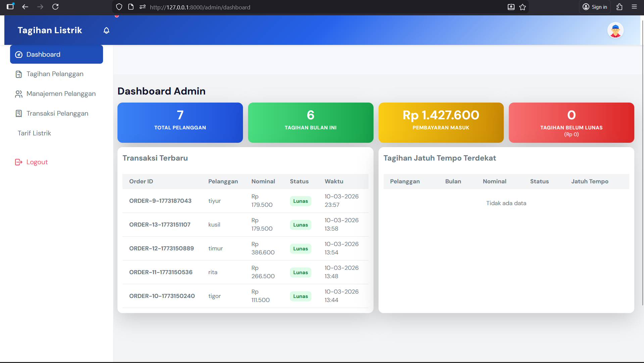Click order ID ORDER-10-1773150240

click(x=162, y=296)
